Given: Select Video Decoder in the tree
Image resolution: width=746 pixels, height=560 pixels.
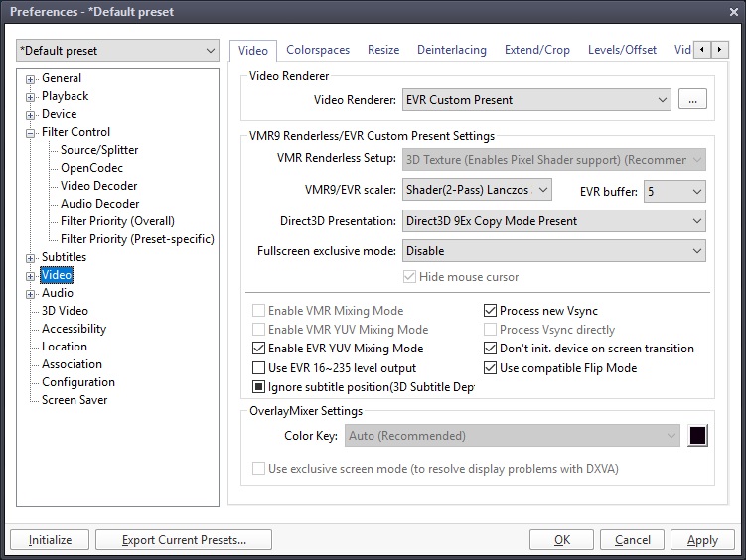Looking at the screenshot, I should [x=99, y=186].
